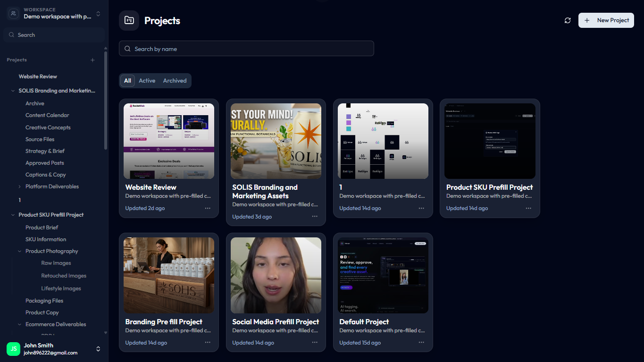Viewport: 644px width, 362px height.
Task: Expand Platform Deliverables folder
Action: tap(20, 186)
